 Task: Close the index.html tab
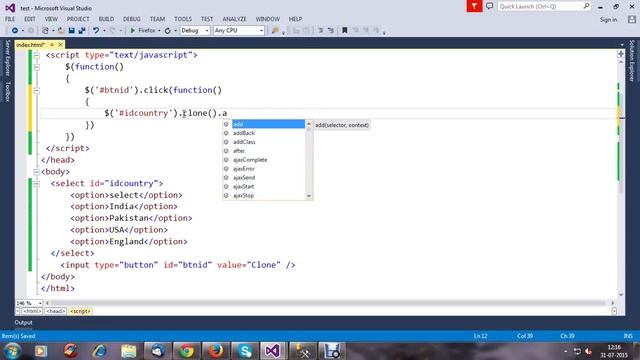pos(60,44)
